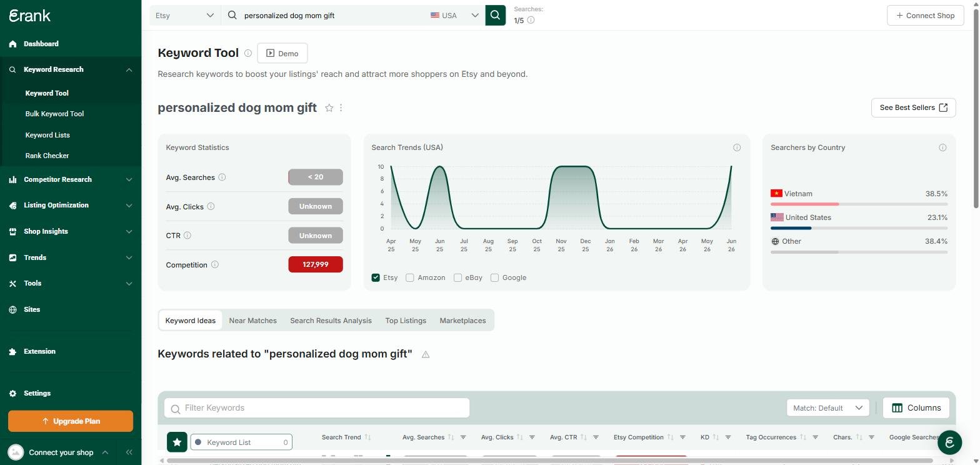Click Competition info icon

pos(215,264)
